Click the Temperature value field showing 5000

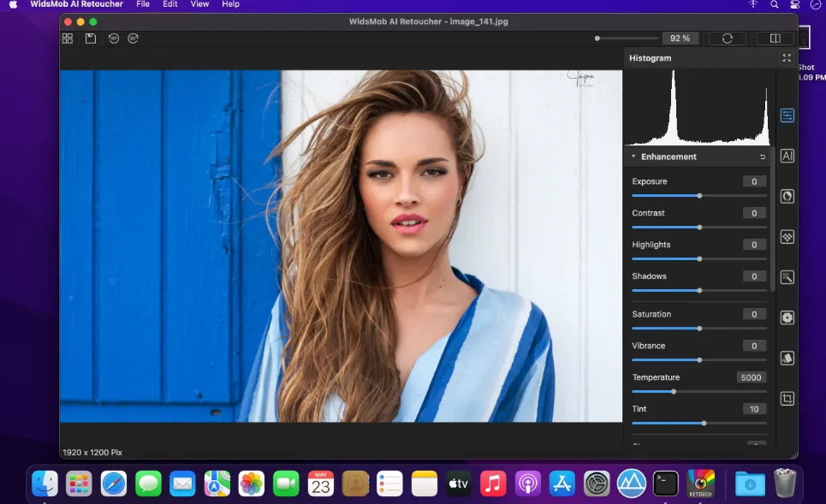(752, 377)
